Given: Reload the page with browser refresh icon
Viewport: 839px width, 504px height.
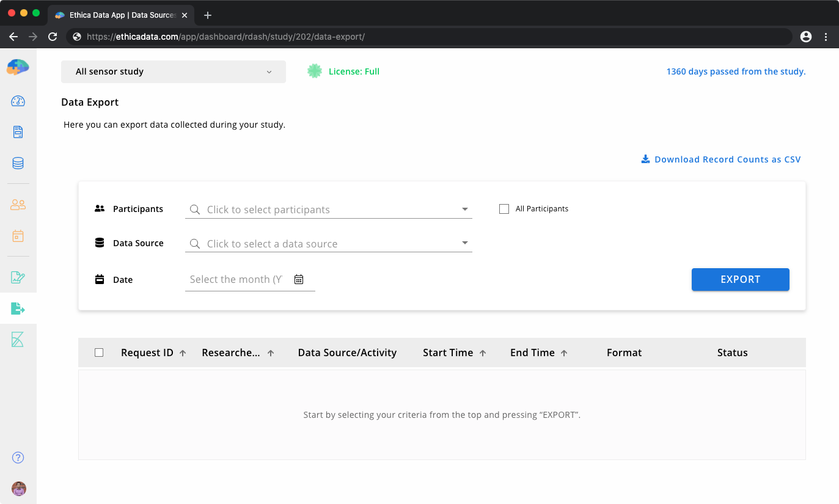Looking at the screenshot, I should 53,37.
